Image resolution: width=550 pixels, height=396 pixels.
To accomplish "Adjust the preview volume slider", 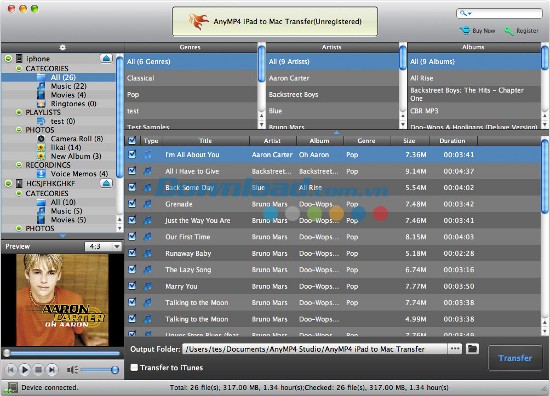I will tap(100, 370).
